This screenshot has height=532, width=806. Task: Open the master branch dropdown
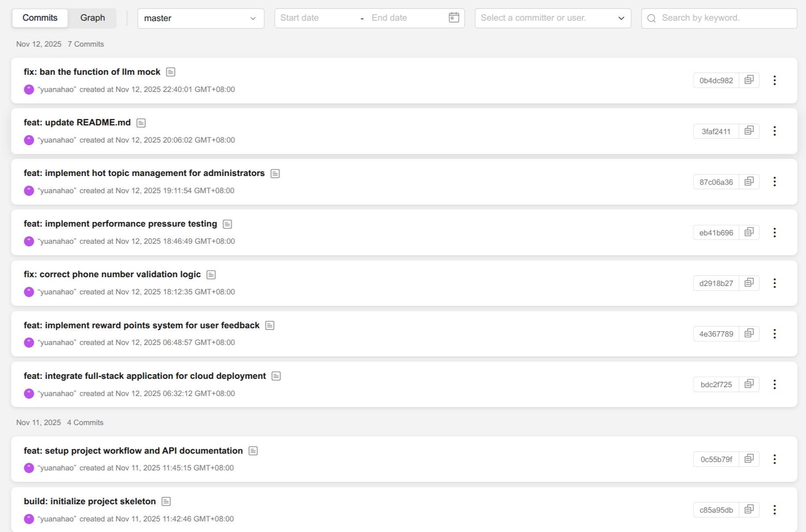(x=201, y=18)
